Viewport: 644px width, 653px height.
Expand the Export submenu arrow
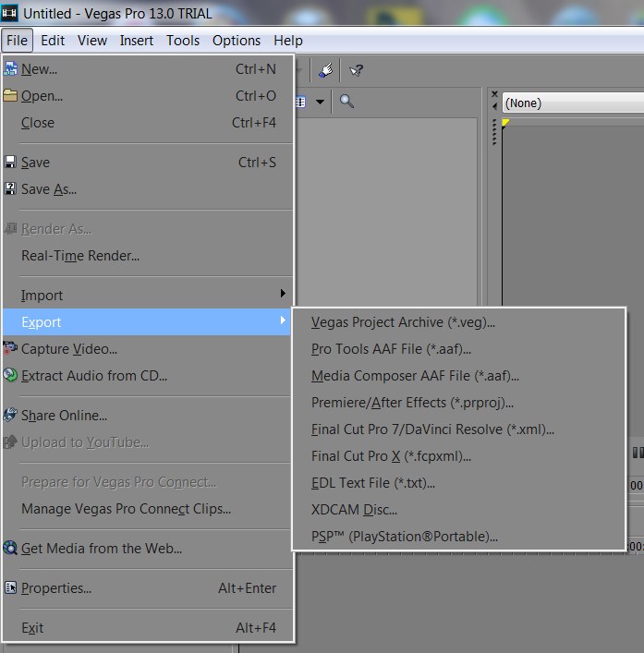click(x=283, y=320)
